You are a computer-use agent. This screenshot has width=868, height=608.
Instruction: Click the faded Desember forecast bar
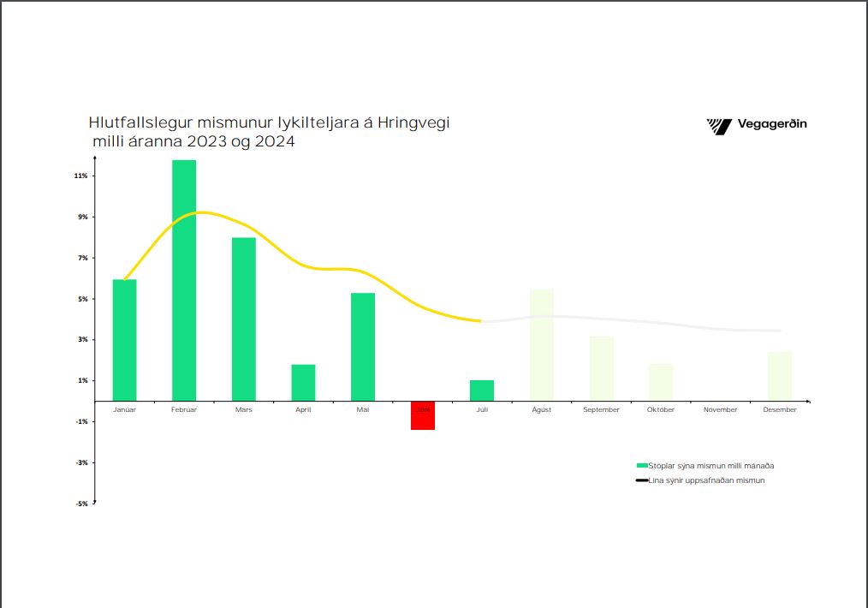pyautogui.click(x=780, y=377)
